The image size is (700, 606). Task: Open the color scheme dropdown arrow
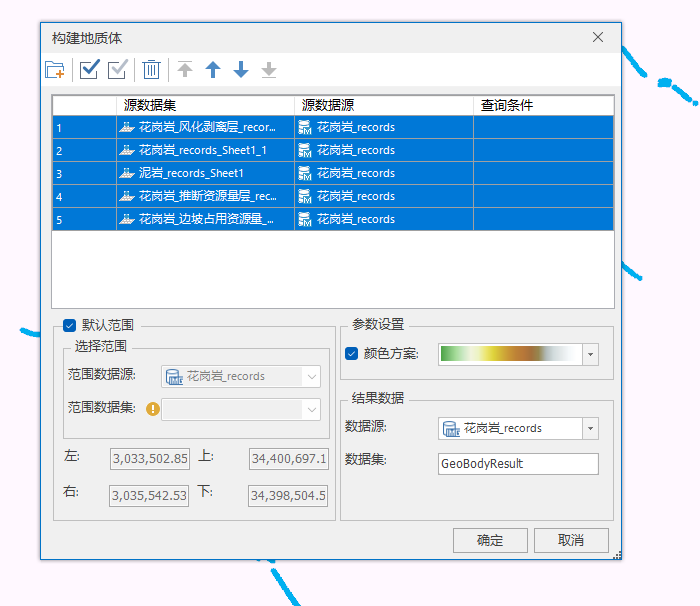pos(590,355)
